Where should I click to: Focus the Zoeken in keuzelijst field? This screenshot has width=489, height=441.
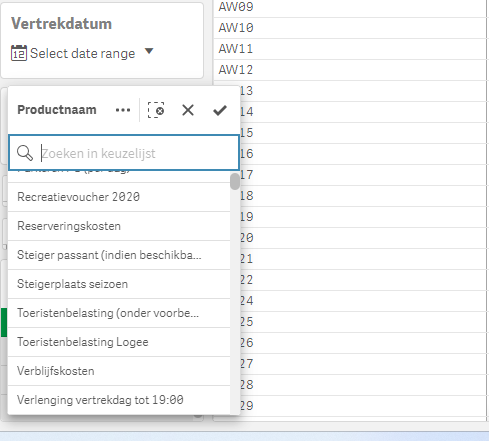(124, 153)
